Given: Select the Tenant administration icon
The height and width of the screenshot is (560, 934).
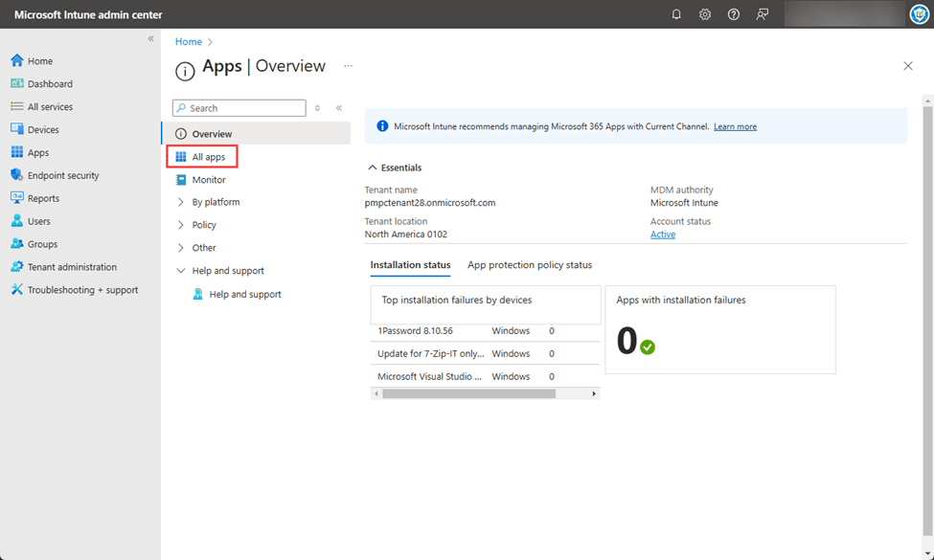Looking at the screenshot, I should tap(17, 267).
